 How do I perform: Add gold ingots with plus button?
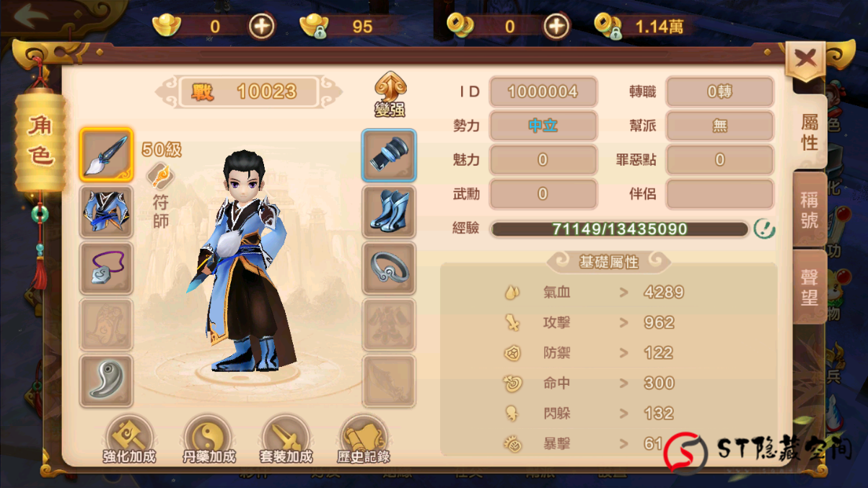tap(262, 27)
